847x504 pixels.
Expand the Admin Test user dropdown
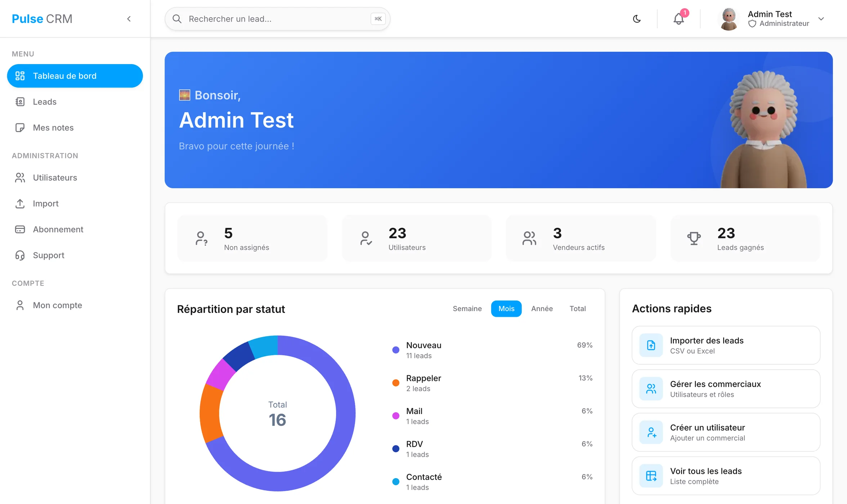(x=821, y=19)
